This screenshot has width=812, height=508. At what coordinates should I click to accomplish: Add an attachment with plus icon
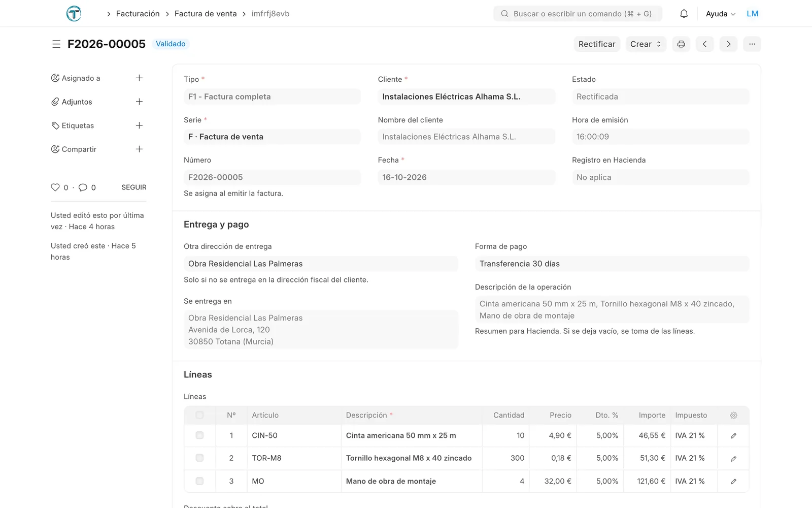click(139, 102)
